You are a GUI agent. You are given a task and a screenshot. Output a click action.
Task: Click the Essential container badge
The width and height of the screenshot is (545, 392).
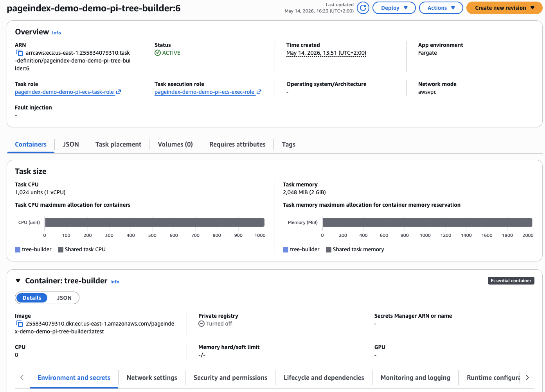coord(511,281)
